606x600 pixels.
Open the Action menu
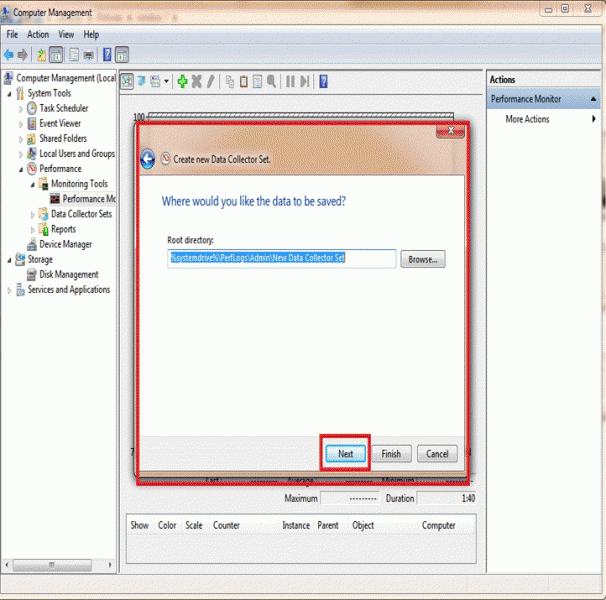[38, 34]
